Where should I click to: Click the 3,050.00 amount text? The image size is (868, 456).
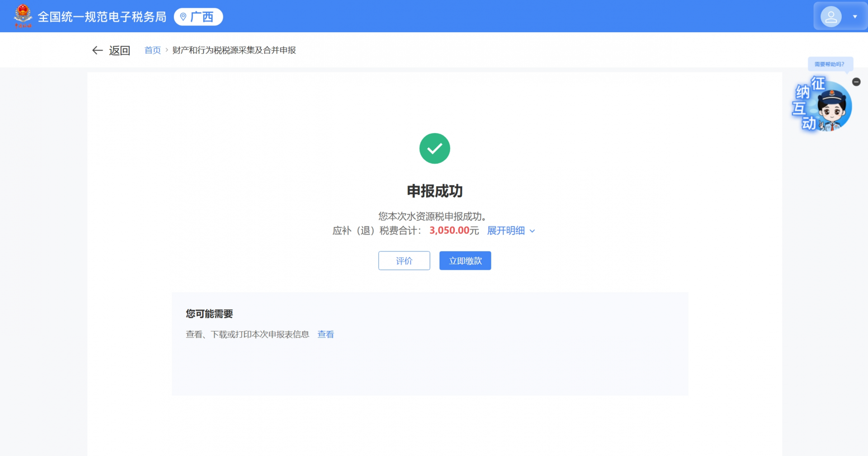pyautogui.click(x=449, y=231)
